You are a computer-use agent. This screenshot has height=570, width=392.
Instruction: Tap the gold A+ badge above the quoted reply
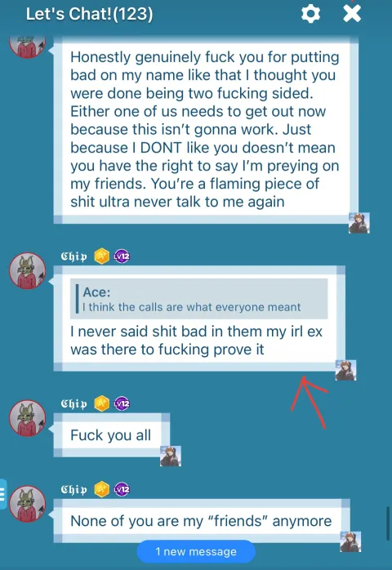pyautogui.click(x=102, y=256)
